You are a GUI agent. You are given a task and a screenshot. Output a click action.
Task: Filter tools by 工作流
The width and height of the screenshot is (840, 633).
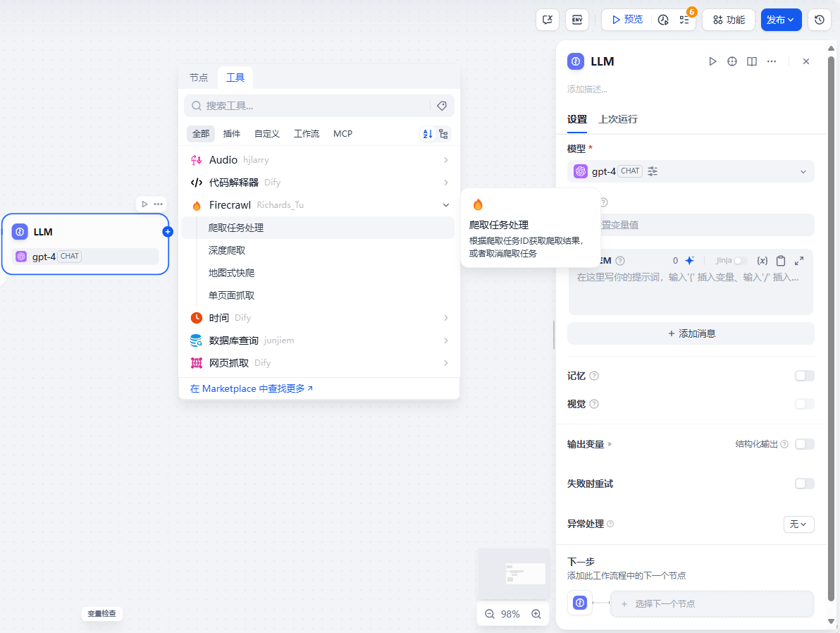point(307,133)
